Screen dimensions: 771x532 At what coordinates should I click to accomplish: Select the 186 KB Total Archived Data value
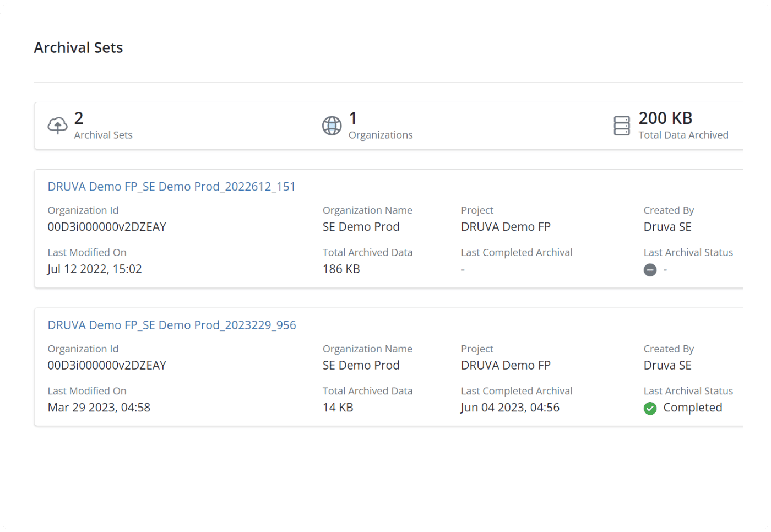(x=341, y=269)
